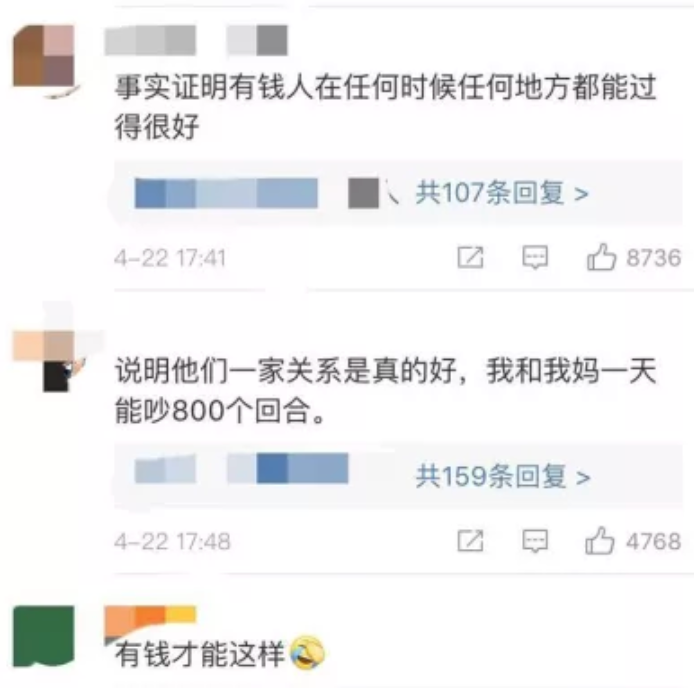Open blurred blue replier name in first thread

(226, 193)
